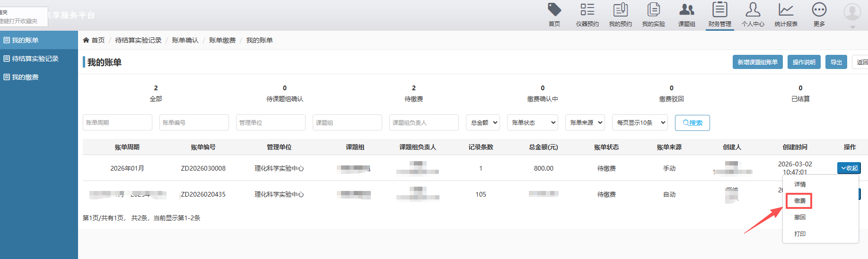Open the 每页显示10条 page size dropdown

tap(640, 122)
